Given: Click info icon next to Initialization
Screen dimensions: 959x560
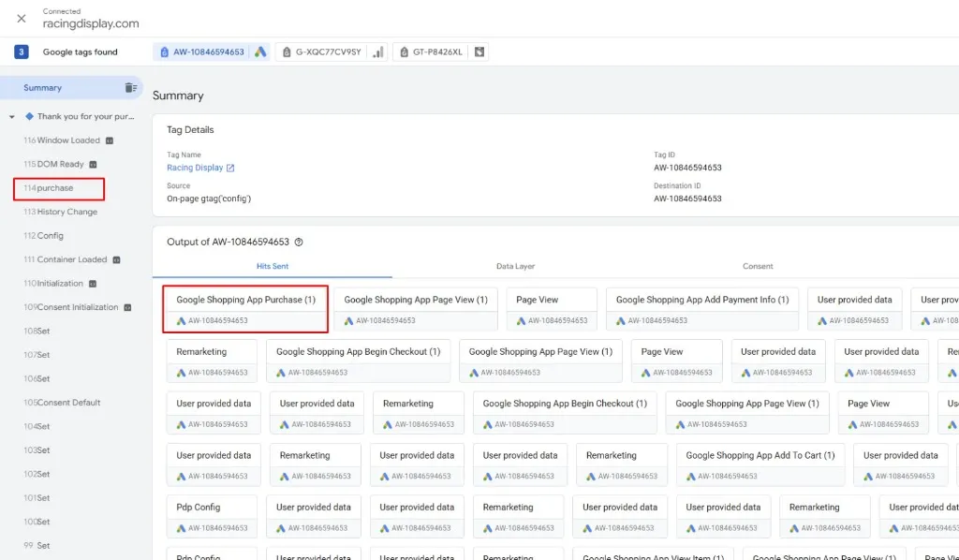Looking at the screenshot, I should click(93, 284).
